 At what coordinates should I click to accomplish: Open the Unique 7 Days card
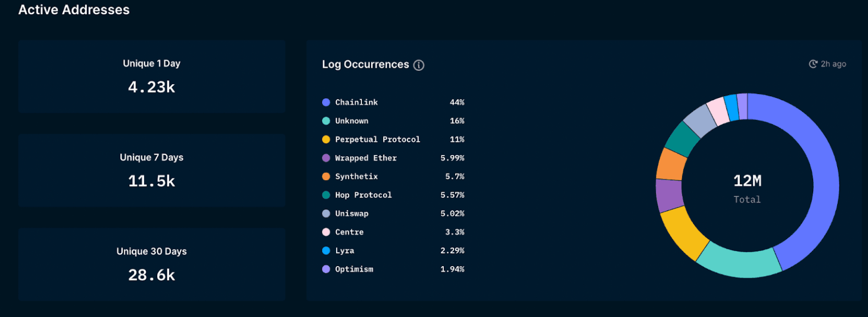[x=152, y=171]
